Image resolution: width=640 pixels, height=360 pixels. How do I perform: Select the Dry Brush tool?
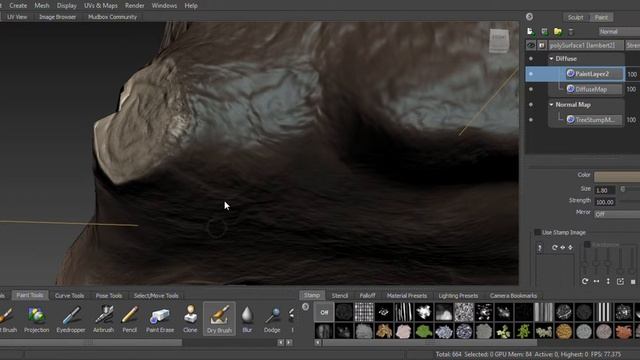[219, 319]
